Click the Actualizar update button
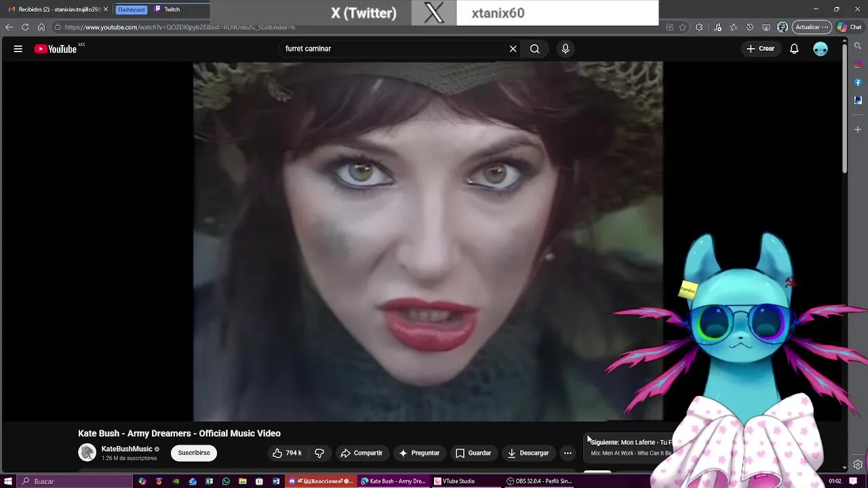Screen dimensions: 868x488 coord(812,27)
